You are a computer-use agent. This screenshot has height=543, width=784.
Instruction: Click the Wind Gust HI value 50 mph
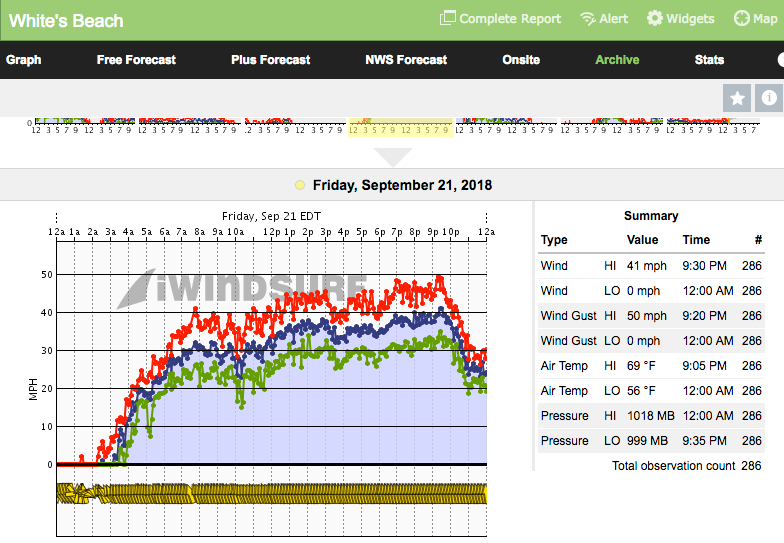tap(646, 316)
